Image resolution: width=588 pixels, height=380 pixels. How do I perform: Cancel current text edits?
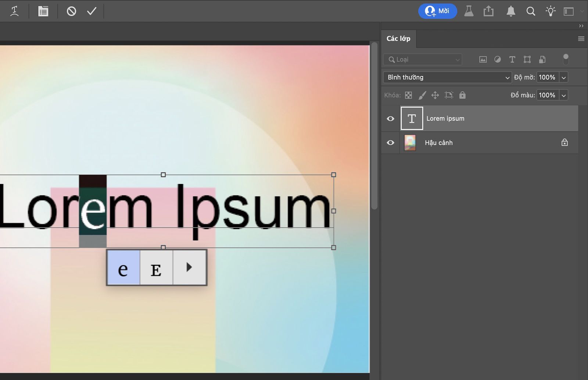click(71, 11)
